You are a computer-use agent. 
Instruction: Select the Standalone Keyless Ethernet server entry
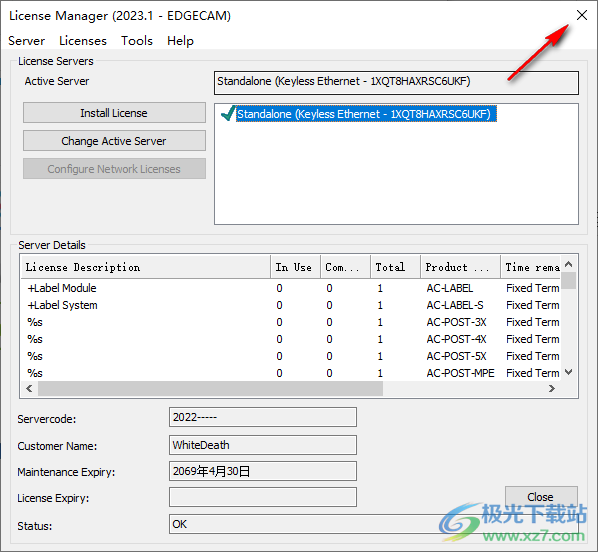366,114
